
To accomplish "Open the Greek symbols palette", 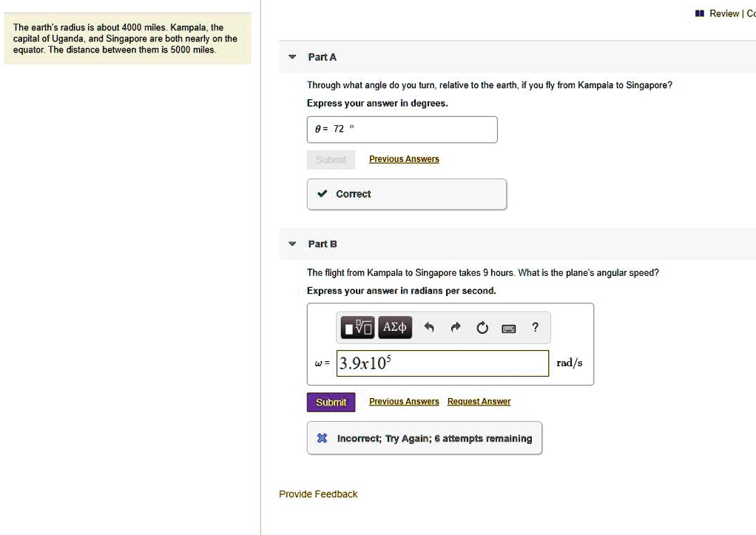I will (394, 327).
